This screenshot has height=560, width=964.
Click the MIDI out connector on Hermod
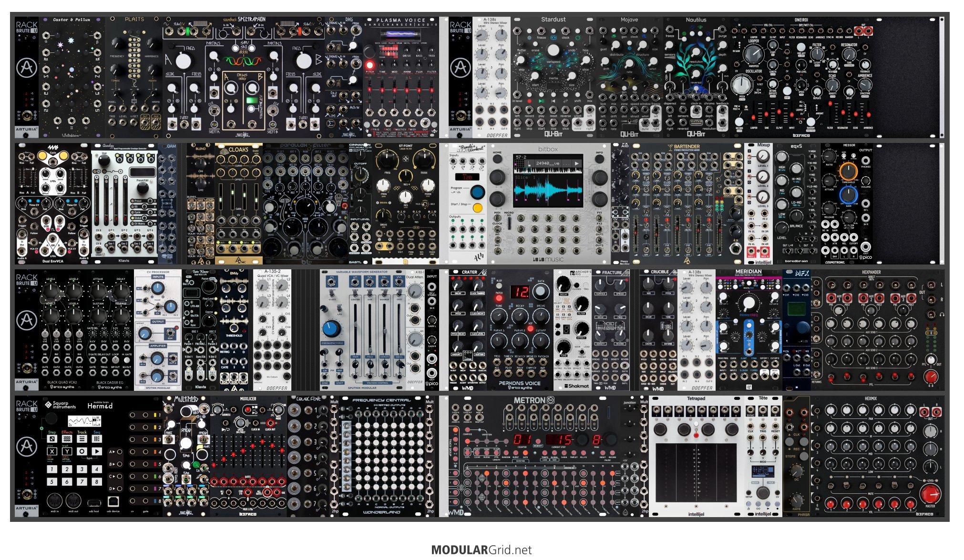tap(73, 501)
